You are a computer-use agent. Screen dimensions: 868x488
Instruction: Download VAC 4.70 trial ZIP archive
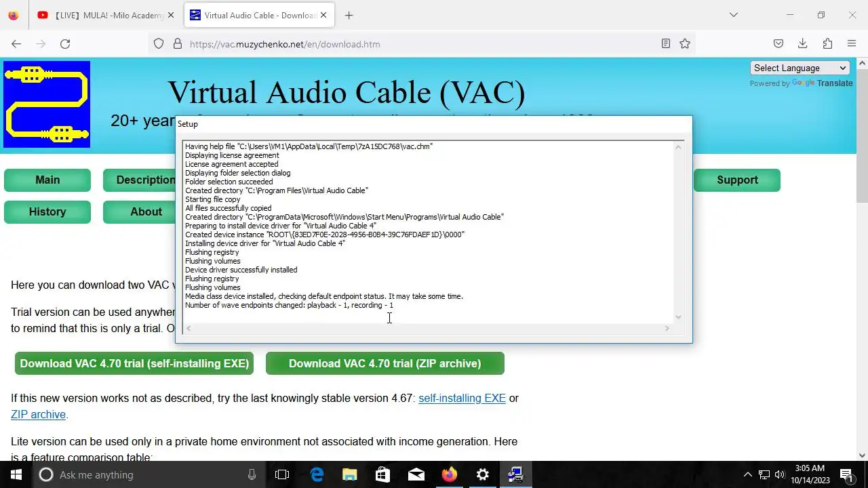pyautogui.click(x=385, y=363)
